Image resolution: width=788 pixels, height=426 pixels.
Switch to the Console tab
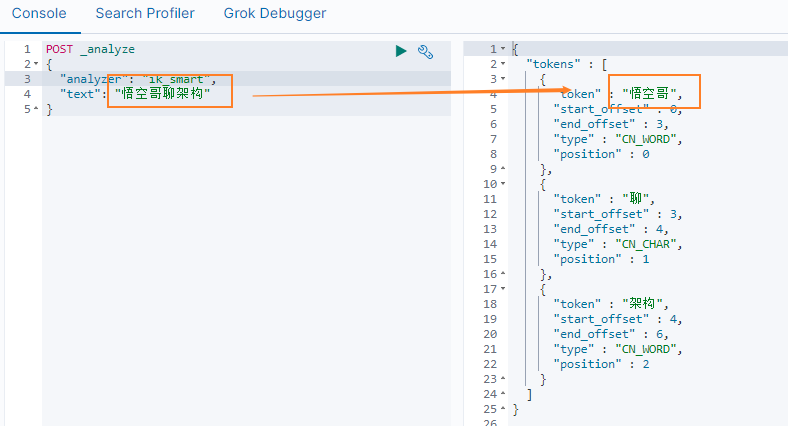pyautogui.click(x=39, y=14)
